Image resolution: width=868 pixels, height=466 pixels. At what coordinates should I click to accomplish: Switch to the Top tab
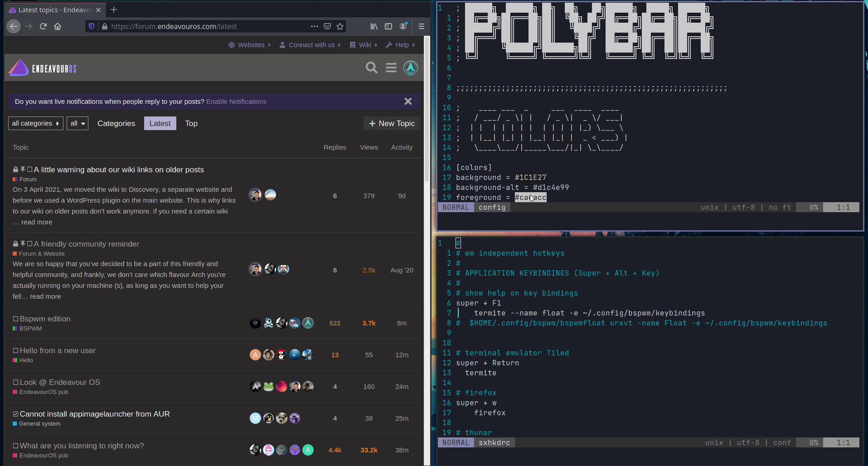pos(191,123)
